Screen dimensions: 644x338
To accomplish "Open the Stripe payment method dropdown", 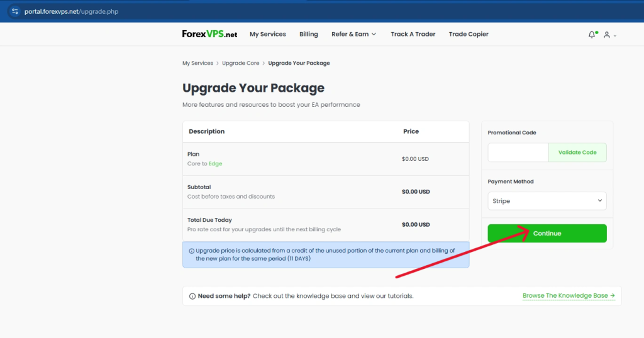I will [x=547, y=201].
